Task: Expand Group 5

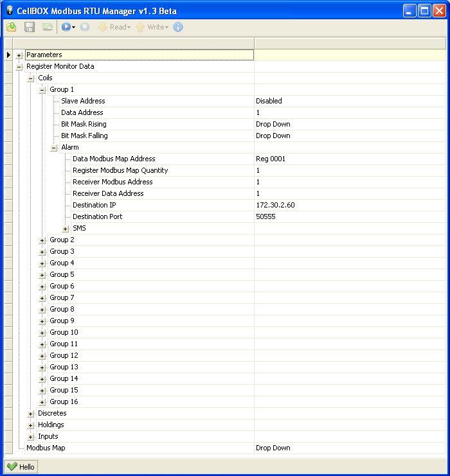Action: click(x=42, y=275)
